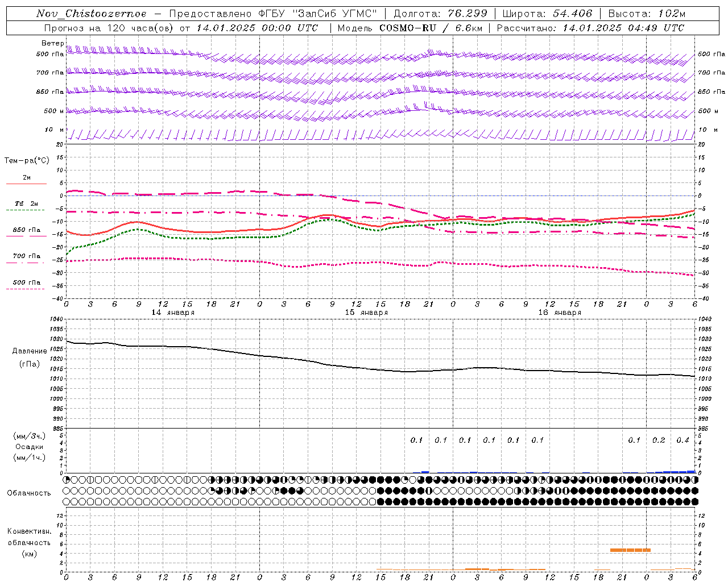This screenshot has width=728, height=582.
Task: Click the Прогноз на 120 часа(ов) text
Action: click(x=110, y=28)
